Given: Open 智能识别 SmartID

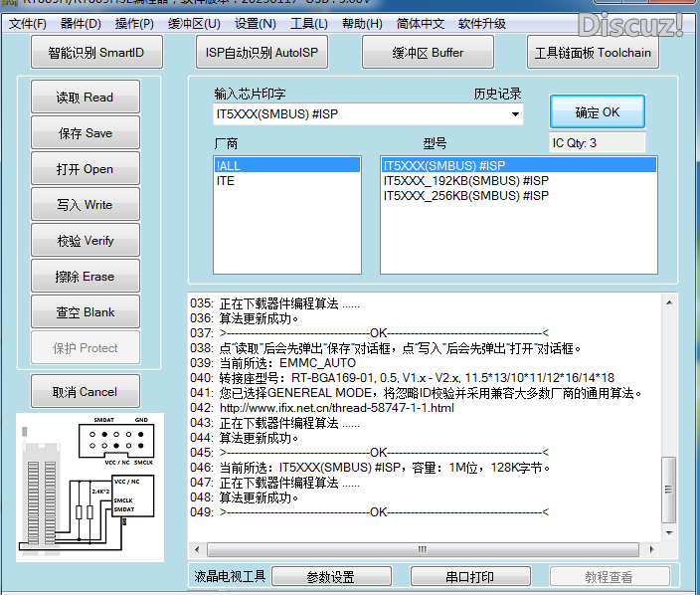Looking at the screenshot, I should pyautogui.click(x=95, y=53).
